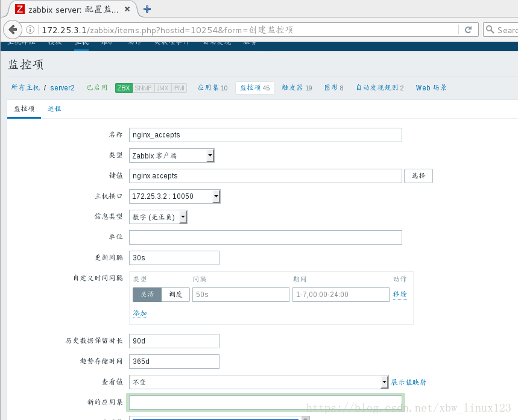Go to 应用集 10 tab
This screenshot has height=420, width=518.
(x=212, y=87)
